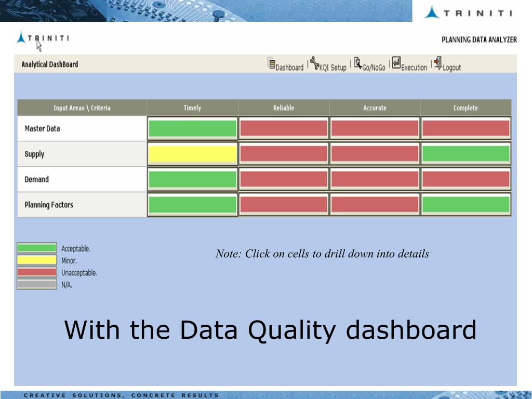This screenshot has height=399, width=532.
Task: Click the yellow Supply Timely cell
Action: 192,154
